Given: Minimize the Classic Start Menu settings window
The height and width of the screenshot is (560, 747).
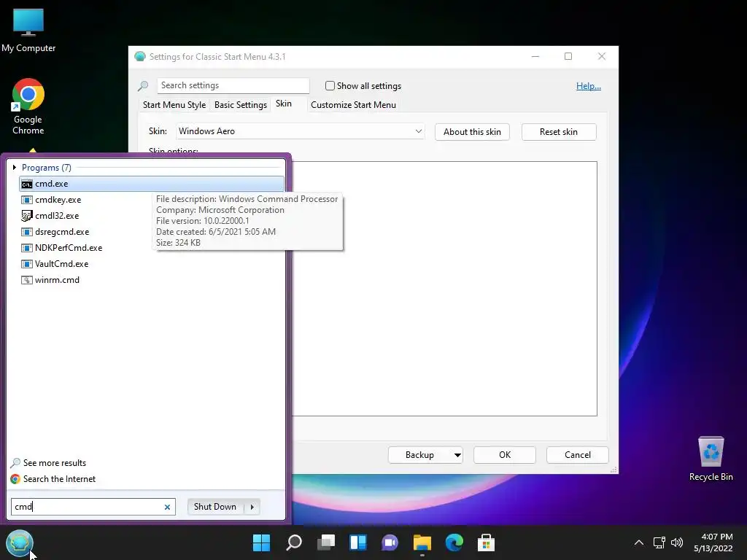Looking at the screenshot, I should tap(535, 57).
